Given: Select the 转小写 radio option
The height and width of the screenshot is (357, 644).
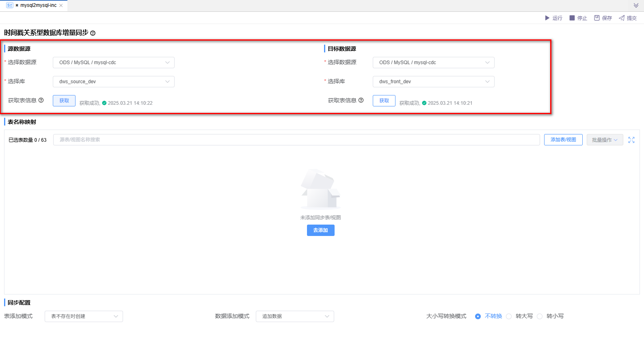Looking at the screenshot, I should [540, 316].
